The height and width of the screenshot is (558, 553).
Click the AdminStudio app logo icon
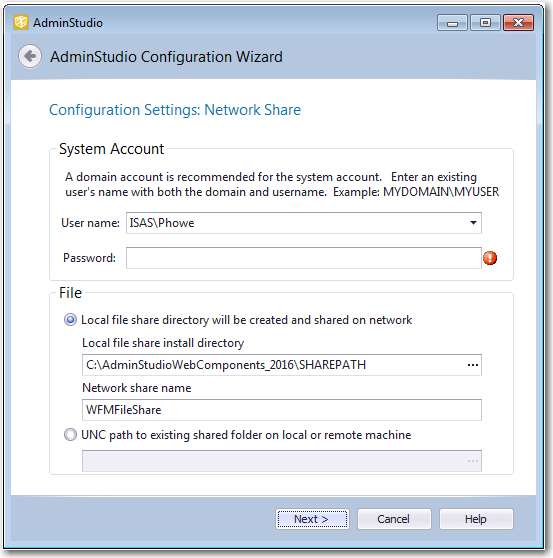(x=21, y=22)
